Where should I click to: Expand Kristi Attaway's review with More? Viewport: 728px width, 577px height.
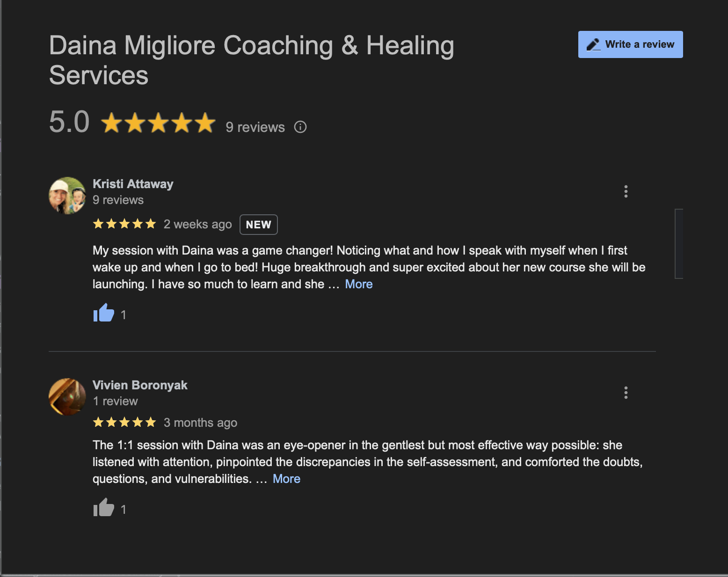coord(359,284)
